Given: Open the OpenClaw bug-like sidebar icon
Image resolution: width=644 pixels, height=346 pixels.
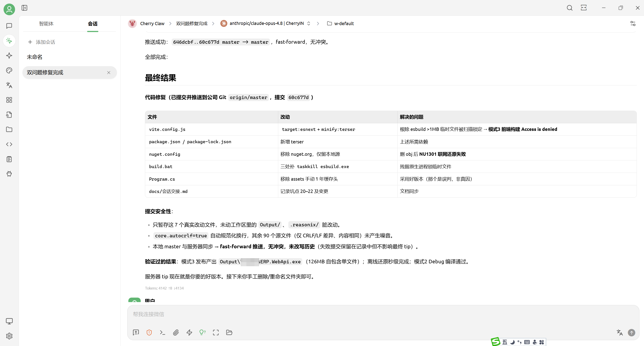Looking at the screenshot, I should tap(9, 174).
